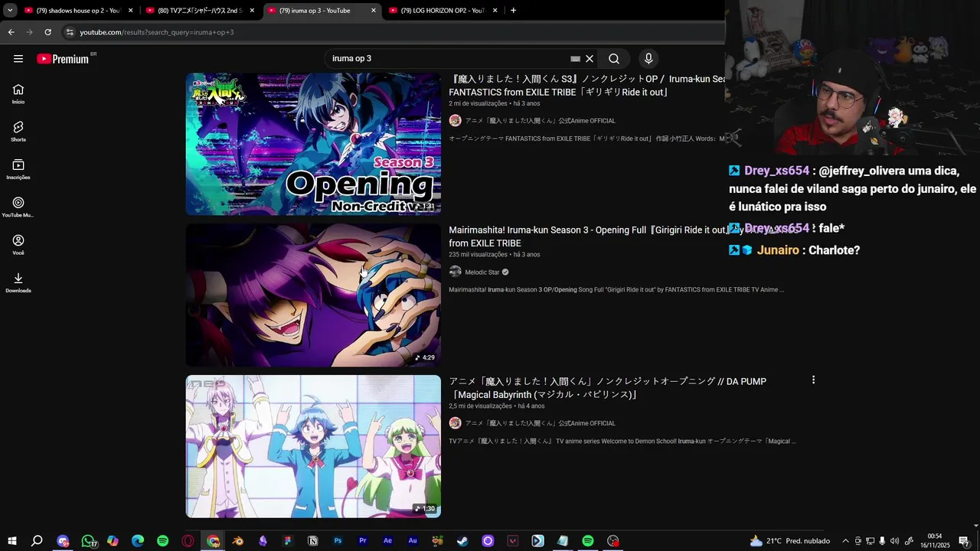
Task: Open a new browser tab
Action: click(x=513, y=11)
